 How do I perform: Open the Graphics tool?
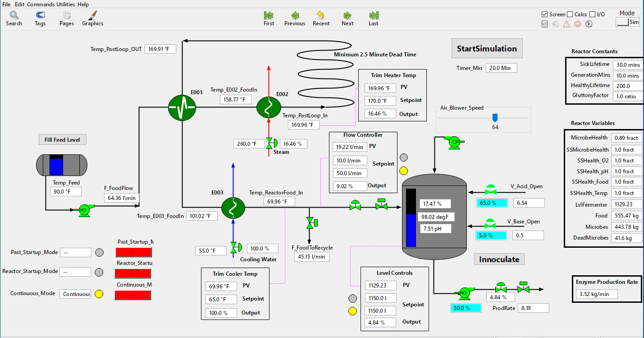(92, 19)
